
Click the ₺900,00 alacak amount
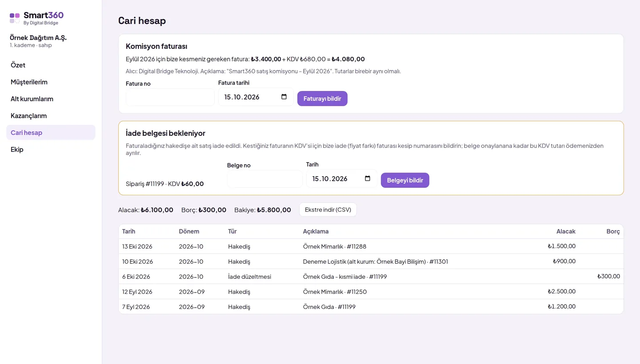click(564, 261)
